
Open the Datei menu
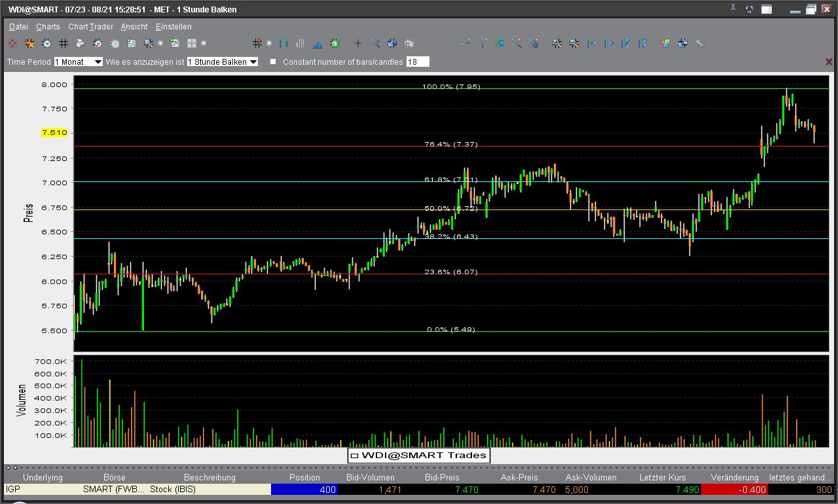point(18,27)
